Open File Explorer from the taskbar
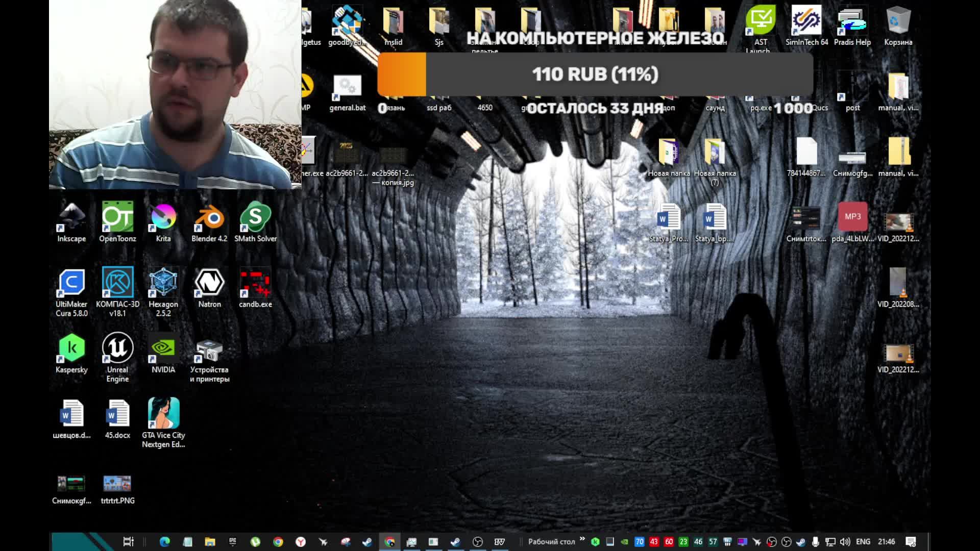 [x=210, y=542]
